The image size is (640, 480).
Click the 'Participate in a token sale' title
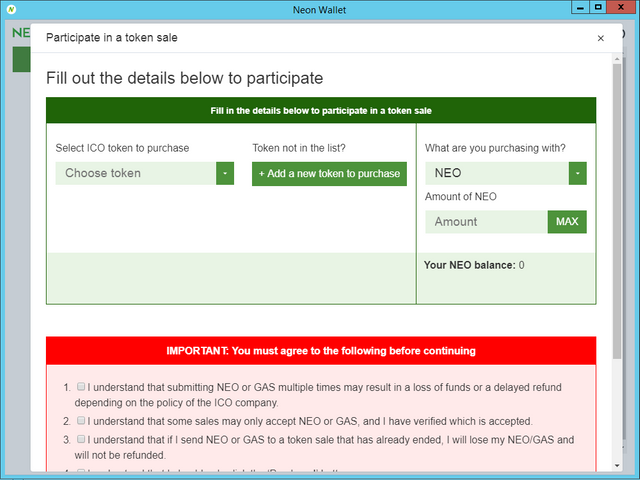click(111, 38)
